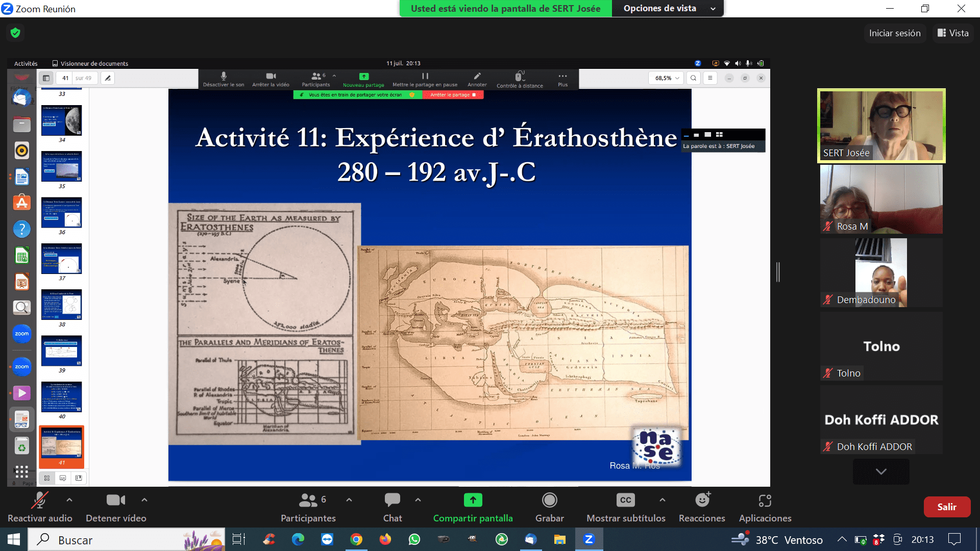Open the 68,5% zoom dropdown
This screenshot has height=551, width=980.
pyautogui.click(x=667, y=78)
